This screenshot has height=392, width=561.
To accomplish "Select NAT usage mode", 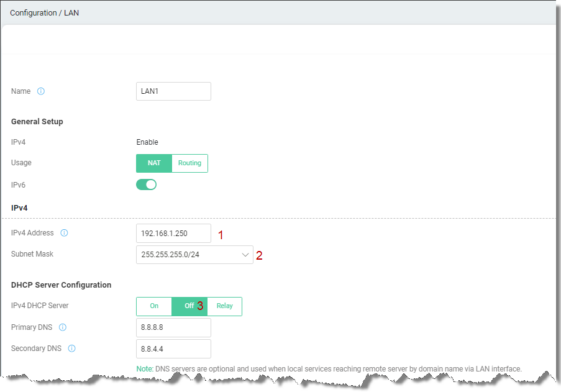I will point(154,163).
